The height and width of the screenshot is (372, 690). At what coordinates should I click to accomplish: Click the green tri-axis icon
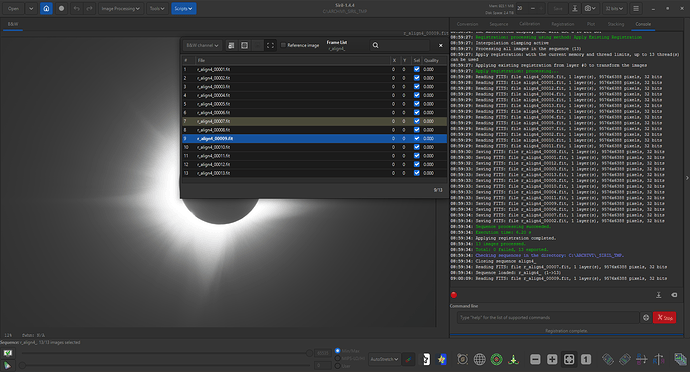(514, 359)
